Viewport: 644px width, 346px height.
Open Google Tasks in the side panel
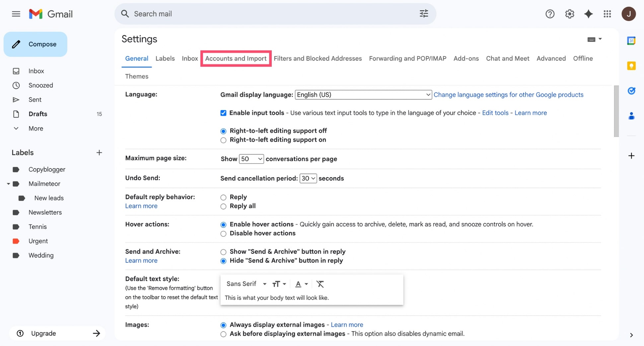coord(631,91)
